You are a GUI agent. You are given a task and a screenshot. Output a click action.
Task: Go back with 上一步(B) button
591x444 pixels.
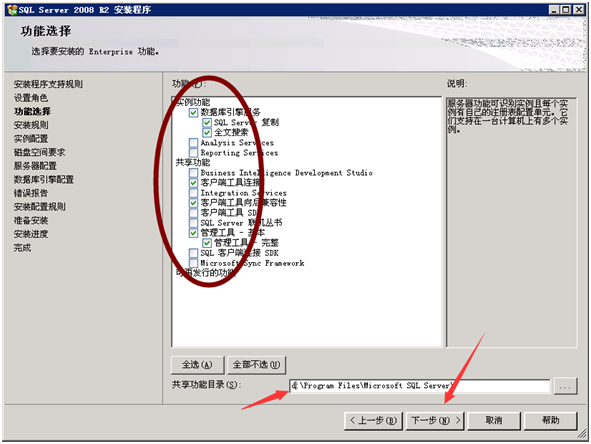tap(374, 420)
